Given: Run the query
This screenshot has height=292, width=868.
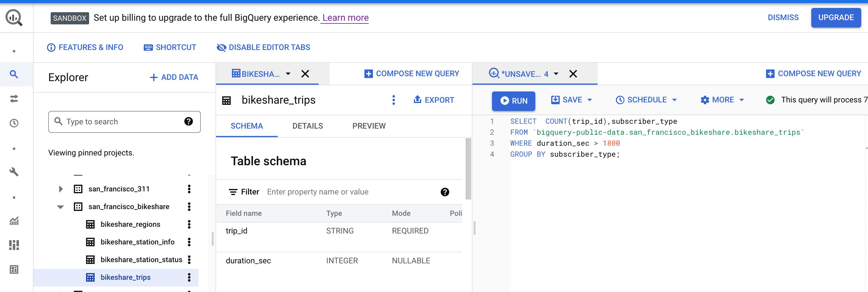Looking at the screenshot, I should (x=513, y=101).
